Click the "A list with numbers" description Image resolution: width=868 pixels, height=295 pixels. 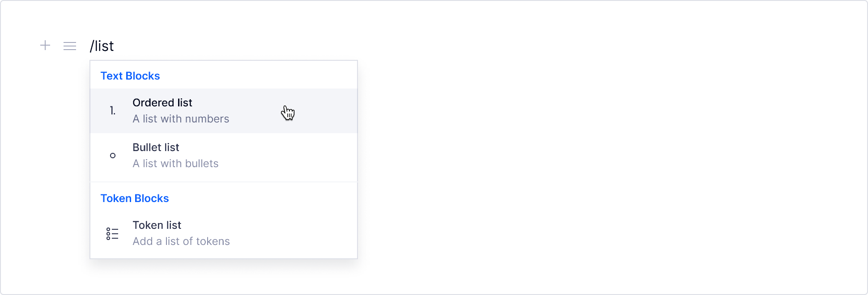[x=181, y=119]
